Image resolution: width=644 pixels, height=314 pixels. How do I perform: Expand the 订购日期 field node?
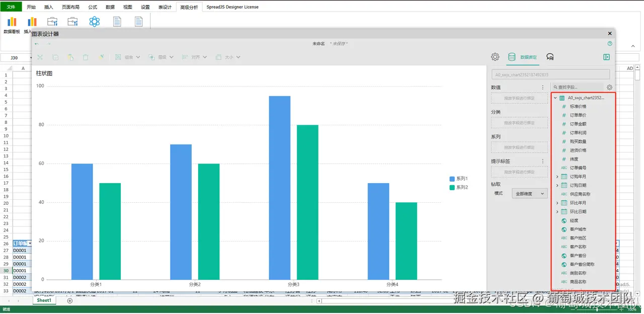pos(557,185)
